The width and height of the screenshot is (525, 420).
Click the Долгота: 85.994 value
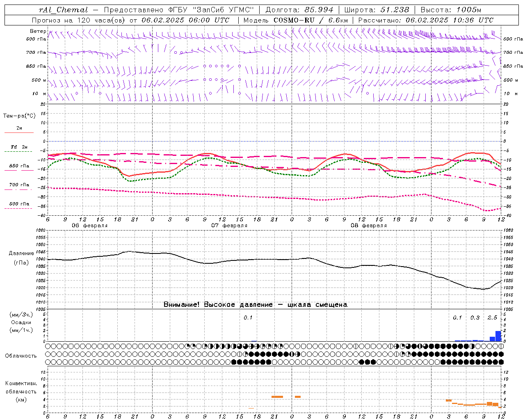(x=299, y=10)
